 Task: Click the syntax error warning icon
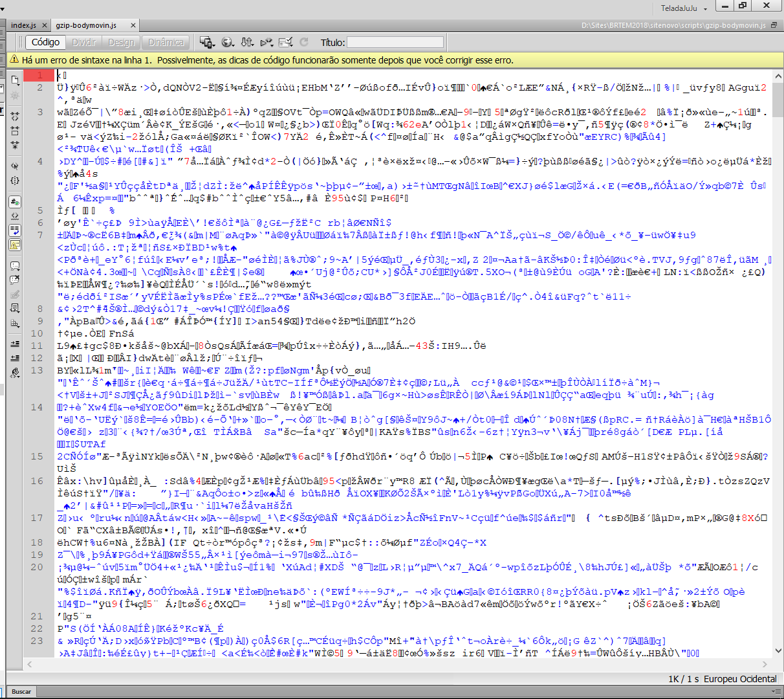pyautogui.click(x=14, y=60)
